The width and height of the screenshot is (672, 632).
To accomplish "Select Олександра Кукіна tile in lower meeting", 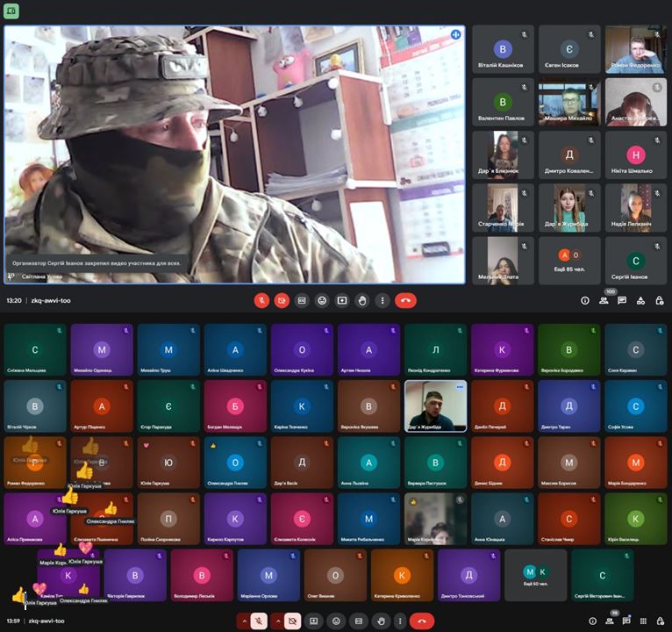I will [302, 350].
